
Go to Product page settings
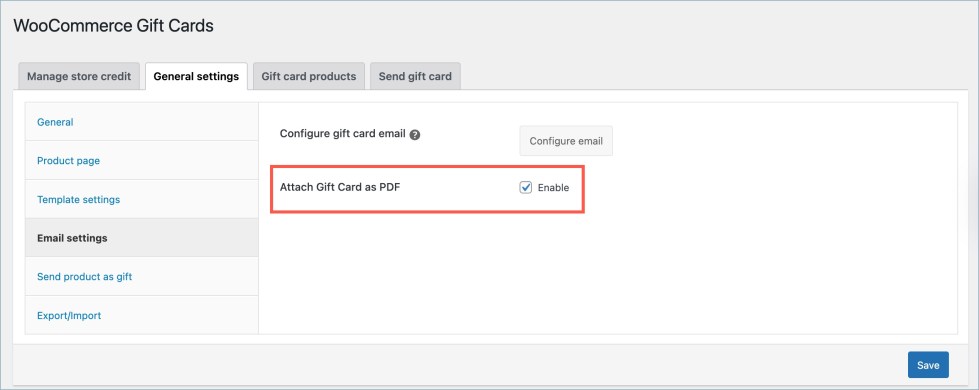coord(142,160)
